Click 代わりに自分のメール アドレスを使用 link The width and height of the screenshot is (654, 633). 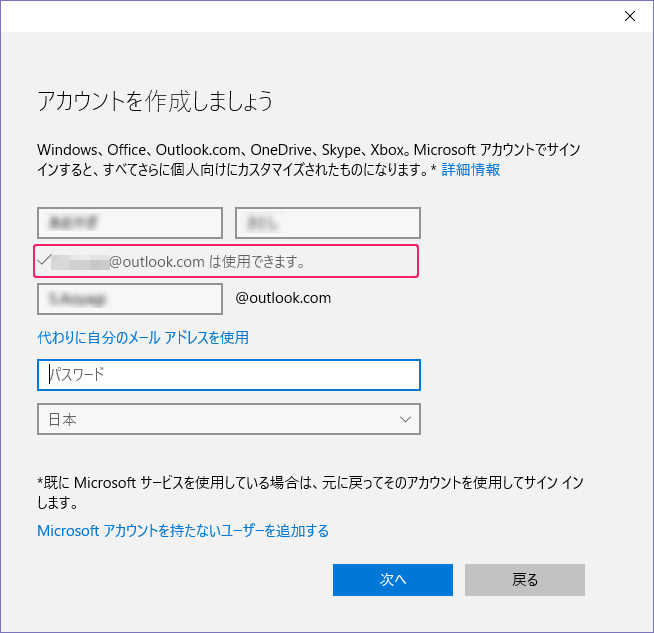(143, 337)
